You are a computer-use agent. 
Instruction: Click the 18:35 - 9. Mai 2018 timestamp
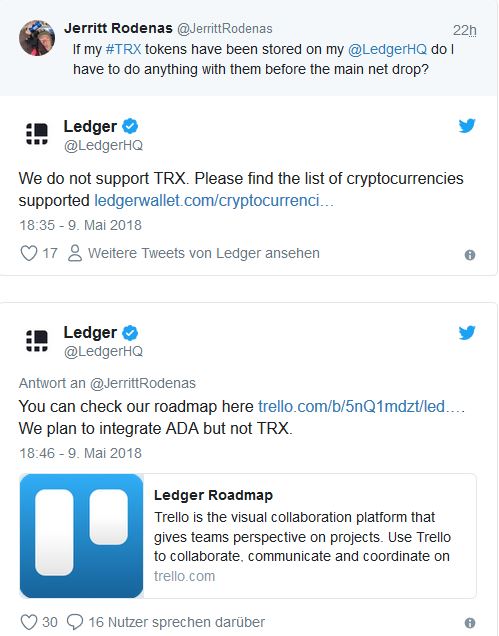tap(81, 225)
